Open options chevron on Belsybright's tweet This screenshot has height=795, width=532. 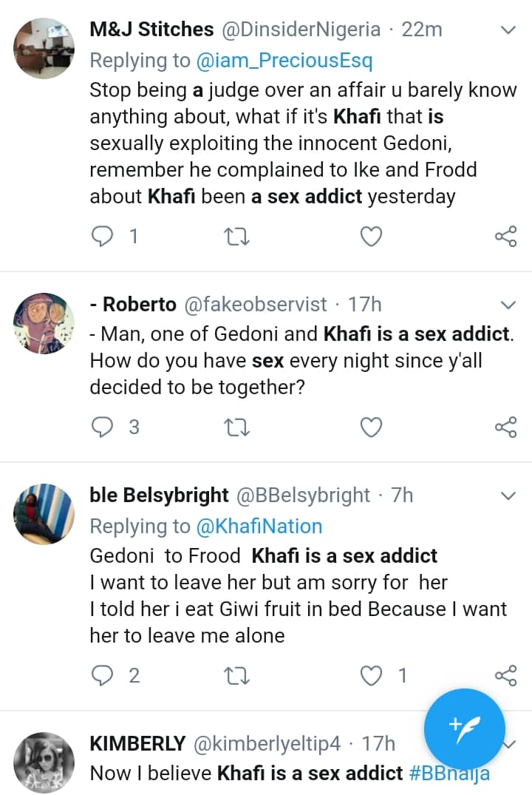coord(509,495)
